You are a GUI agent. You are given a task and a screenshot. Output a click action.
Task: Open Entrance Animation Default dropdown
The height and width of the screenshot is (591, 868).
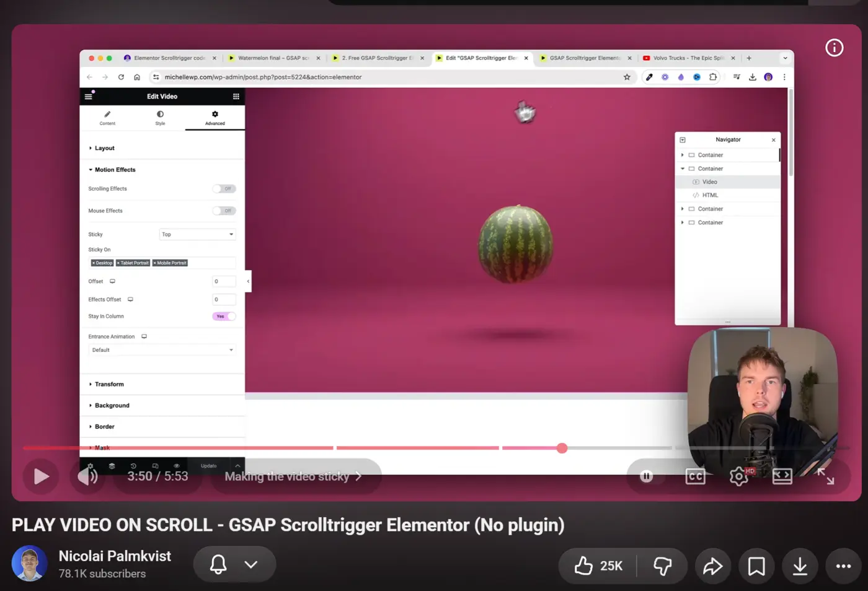162,350
